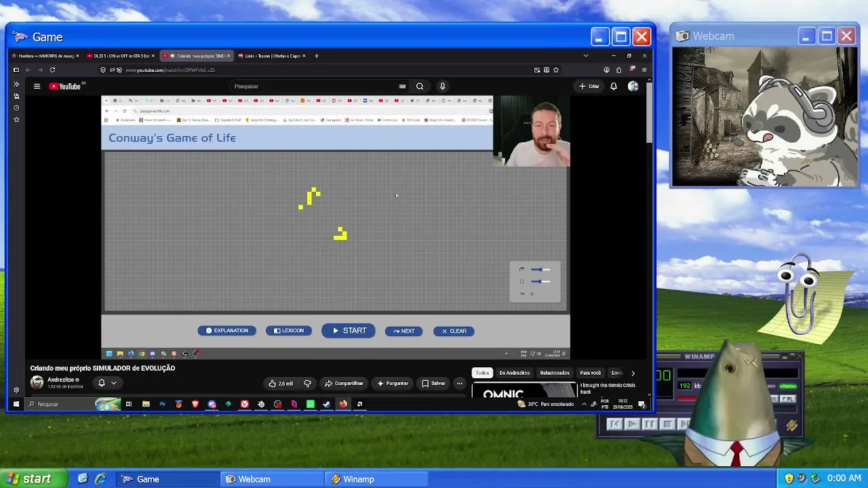Save the video with Salvar
The width and height of the screenshot is (868, 488).
tap(434, 384)
